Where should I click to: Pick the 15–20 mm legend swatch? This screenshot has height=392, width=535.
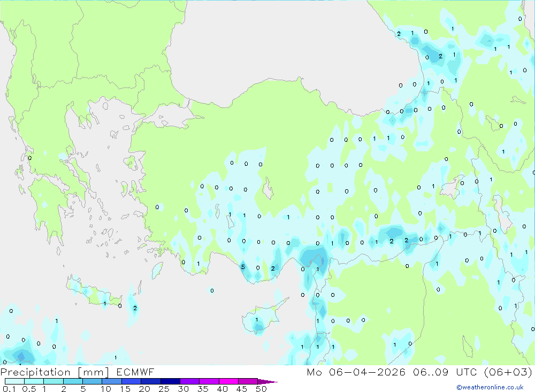pos(131,381)
